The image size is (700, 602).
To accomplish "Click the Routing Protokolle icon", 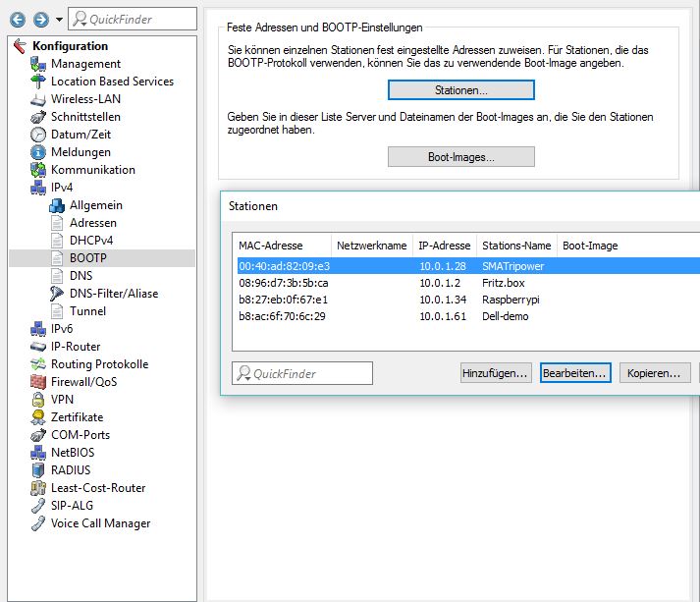I will (38, 364).
